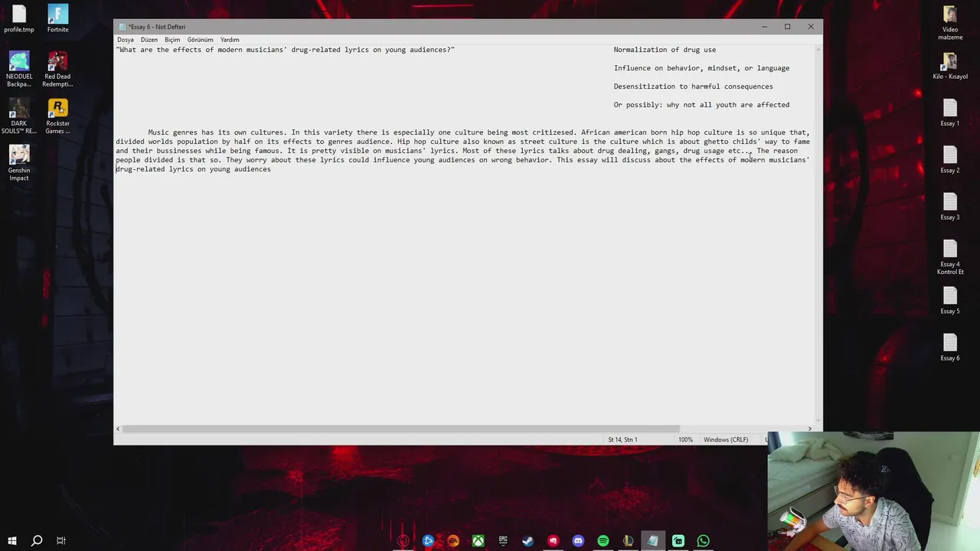Click the 'St 14, Stn 1' status entry

[x=622, y=439]
